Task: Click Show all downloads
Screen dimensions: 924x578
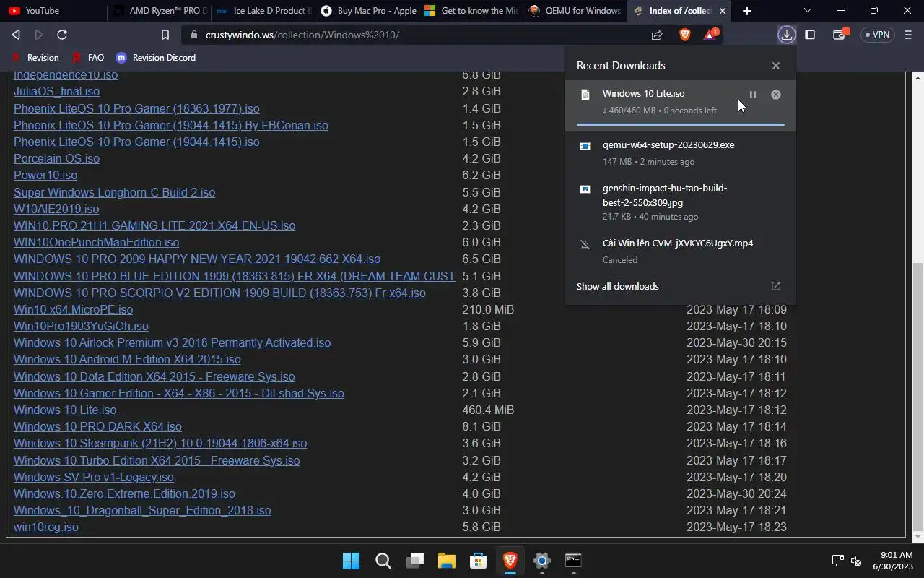Action: click(618, 286)
